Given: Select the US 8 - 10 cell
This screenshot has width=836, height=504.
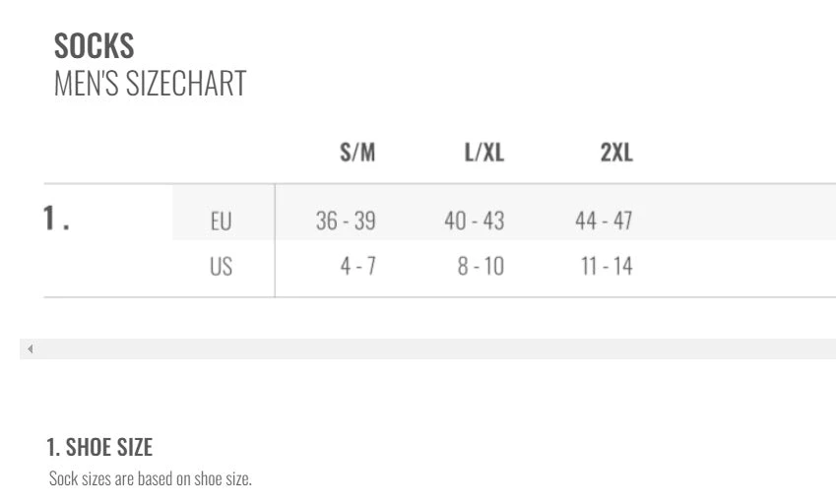Looking at the screenshot, I should [x=481, y=267].
